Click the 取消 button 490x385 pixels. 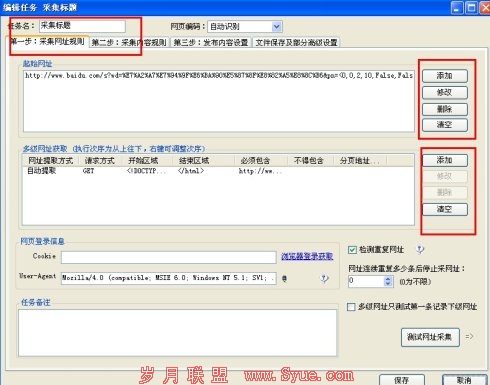tap(464, 380)
